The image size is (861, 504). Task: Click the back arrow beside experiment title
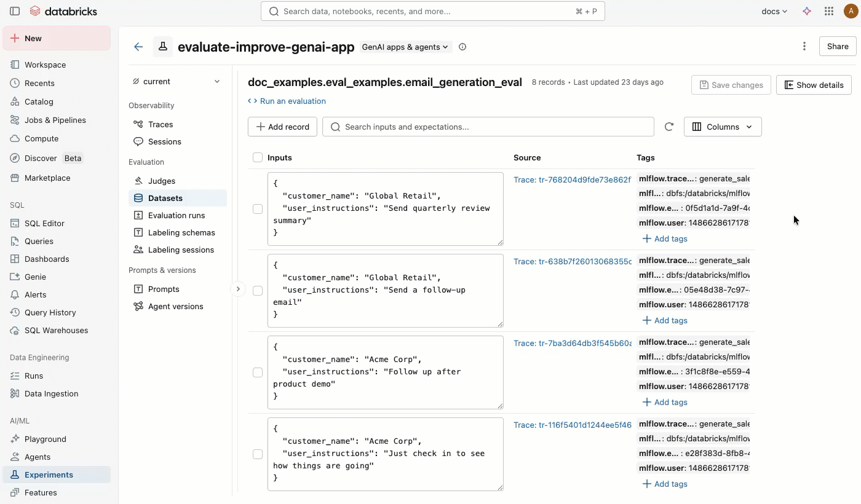point(138,47)
